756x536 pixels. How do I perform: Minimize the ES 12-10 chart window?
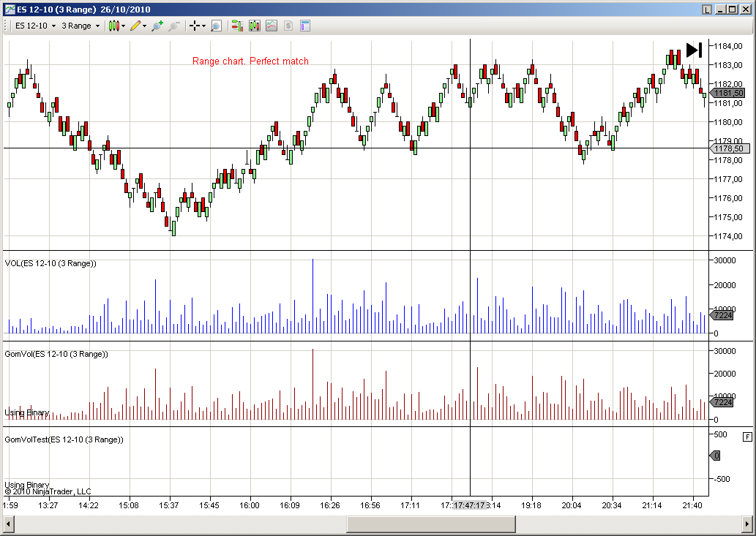click(721, 10)
